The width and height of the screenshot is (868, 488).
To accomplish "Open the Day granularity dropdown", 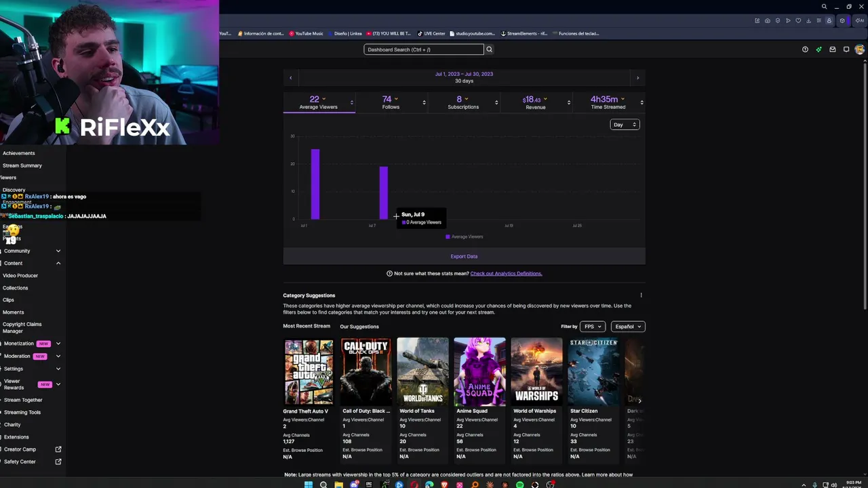I will point(625,125).
